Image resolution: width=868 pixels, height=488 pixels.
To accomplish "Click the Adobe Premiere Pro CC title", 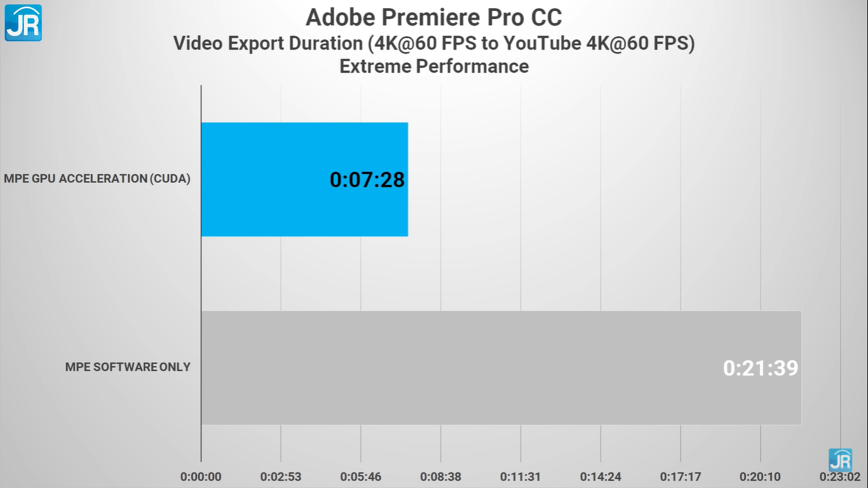I will click(433, 17).
